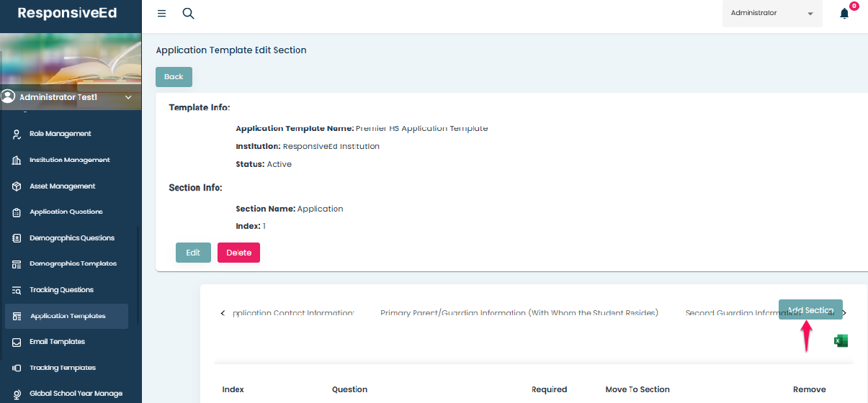Screen dimensions: 868x403
Task: Click the Role Management sidebar icon
Action: point(17,134)
